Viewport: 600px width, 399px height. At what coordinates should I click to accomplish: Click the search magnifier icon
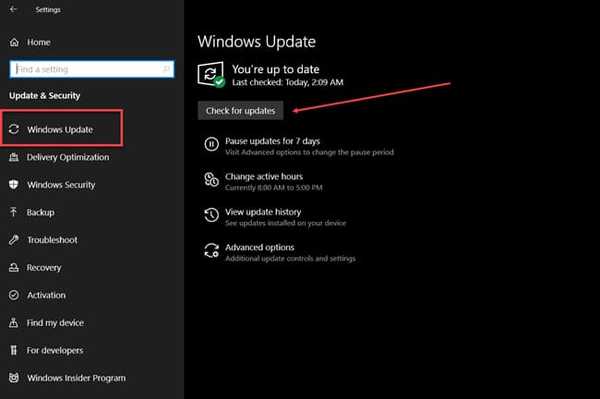[166, 69]
